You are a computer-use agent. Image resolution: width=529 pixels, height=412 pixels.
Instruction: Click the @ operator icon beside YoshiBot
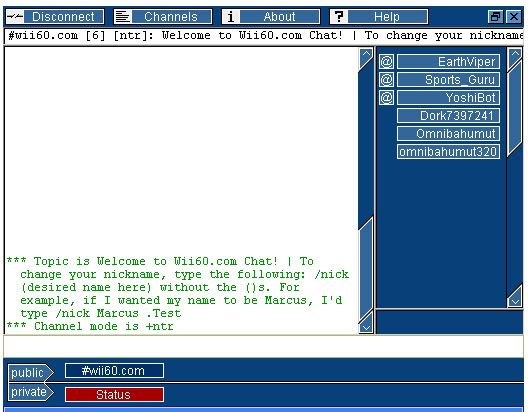click(387, 98)
